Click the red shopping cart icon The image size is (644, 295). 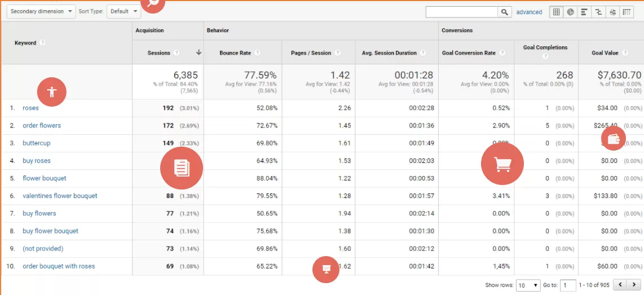[502, 164]
